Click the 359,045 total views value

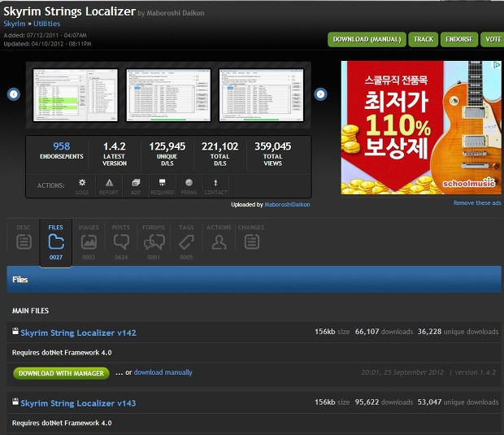click(x=272, y=146)
